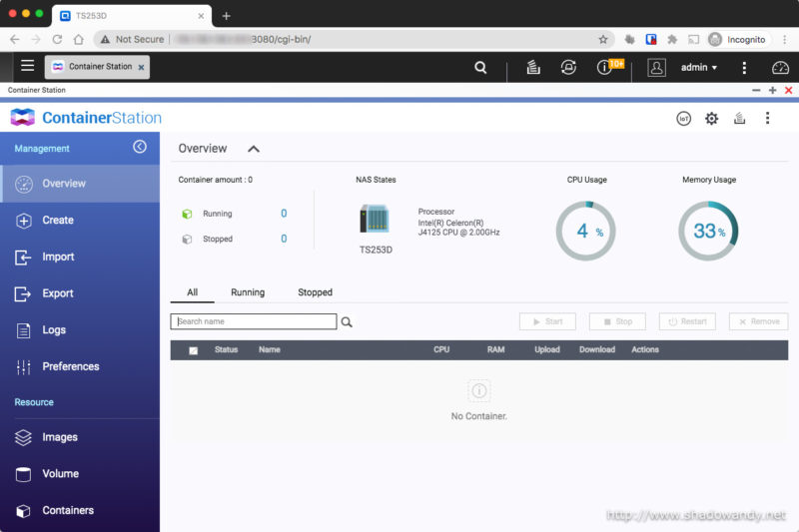
Task: Collapse the left sidebar with arrow button
Action: tap(140, 147)
